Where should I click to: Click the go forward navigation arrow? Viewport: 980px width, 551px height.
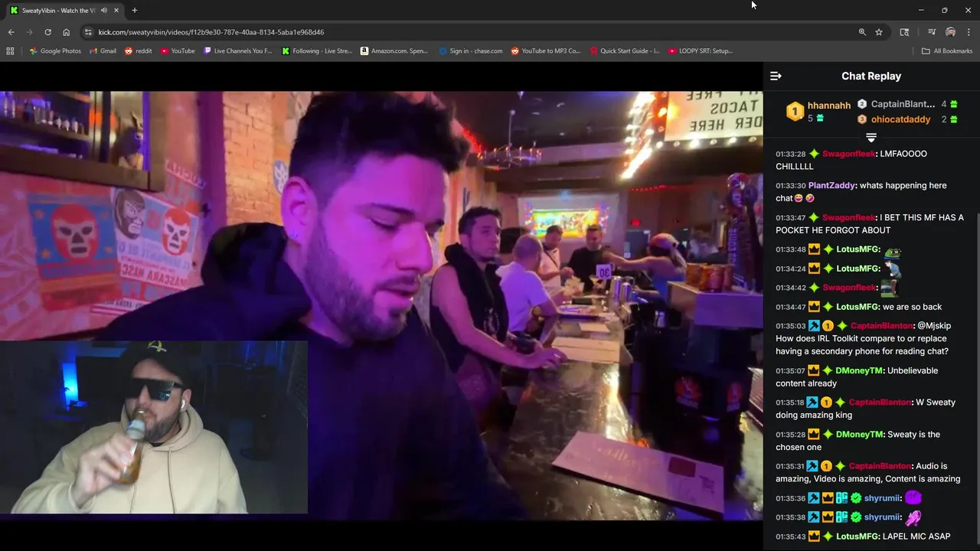point(29,32)
